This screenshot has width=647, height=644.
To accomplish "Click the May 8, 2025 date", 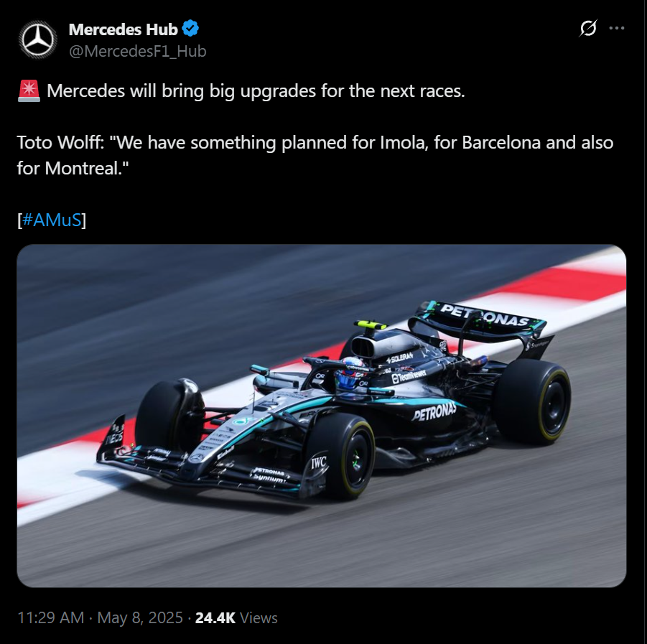I will click(140, 617).
